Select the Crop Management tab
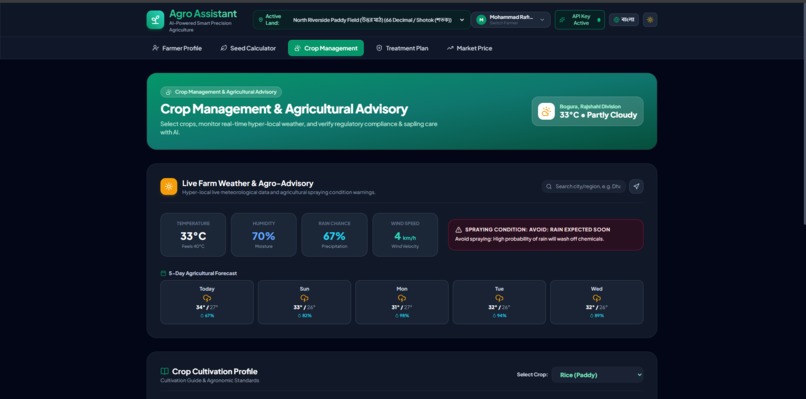The width and height of the screenshot is (806, 399). [325, 48]
